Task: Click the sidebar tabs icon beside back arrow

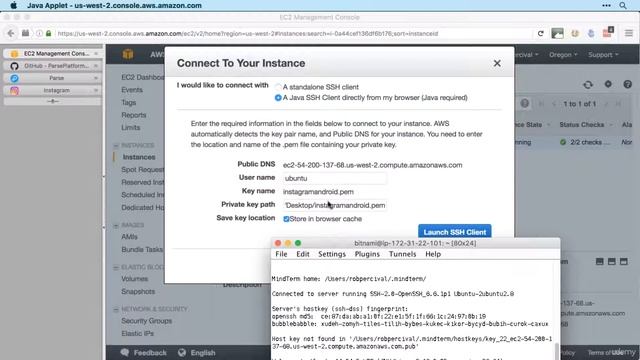Action: (x=25, y=33)
